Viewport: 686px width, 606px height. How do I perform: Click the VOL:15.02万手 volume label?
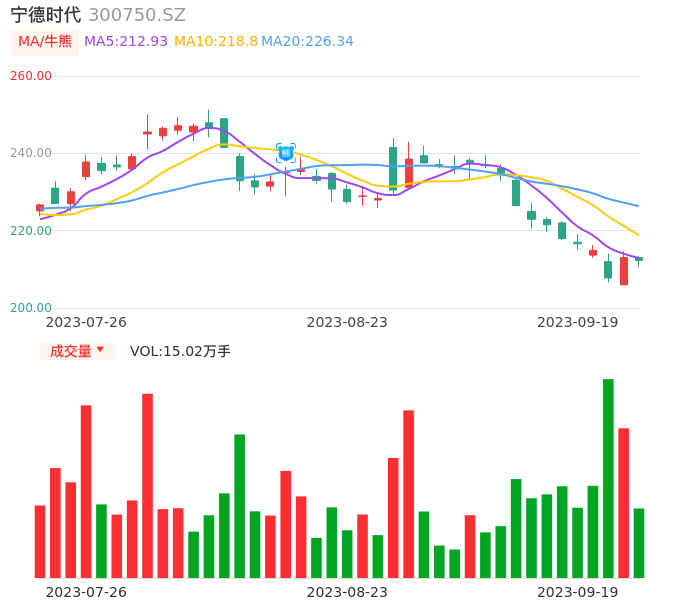click(180, 351)
